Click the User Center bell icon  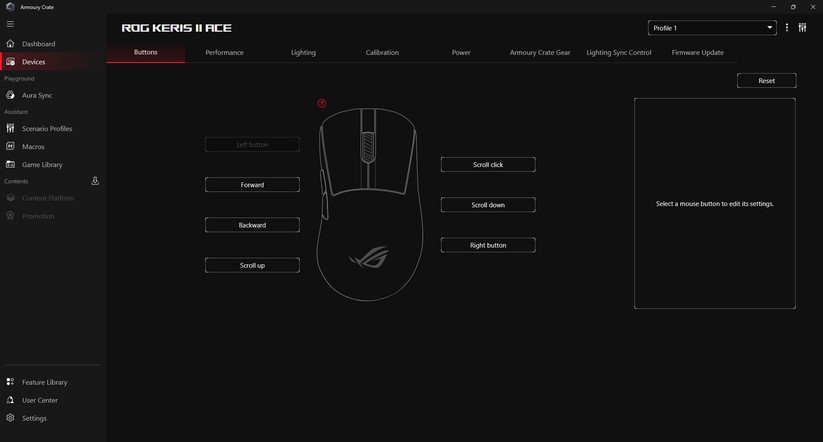tap(10, 399)
